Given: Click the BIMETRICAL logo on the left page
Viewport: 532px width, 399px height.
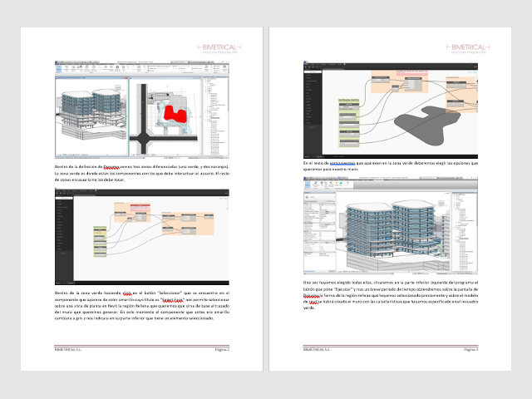Looking at the screenshot, I should (x=219, y=48).
